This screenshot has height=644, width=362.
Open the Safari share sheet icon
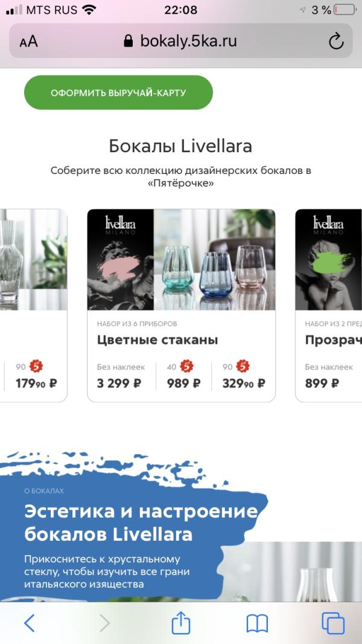coord(181,622)
